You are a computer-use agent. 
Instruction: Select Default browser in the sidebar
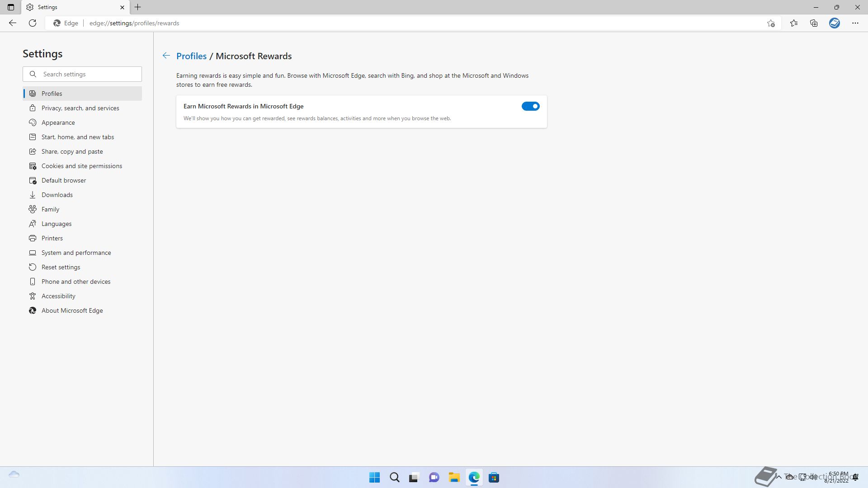[x=82, y=180]
